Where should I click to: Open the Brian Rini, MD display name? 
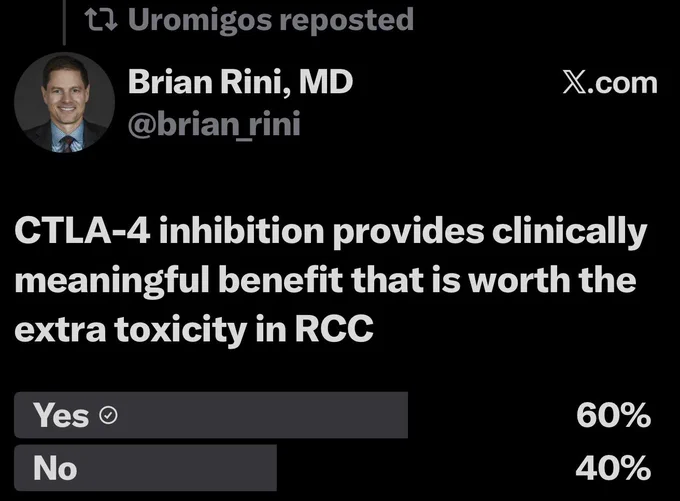click(x=240, y=82)
